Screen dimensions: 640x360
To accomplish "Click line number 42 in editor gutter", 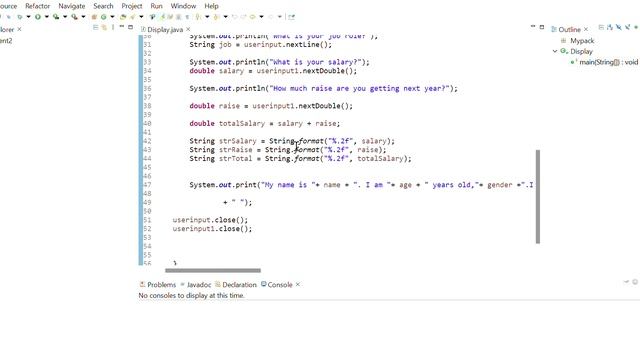I will coord(147,141).
